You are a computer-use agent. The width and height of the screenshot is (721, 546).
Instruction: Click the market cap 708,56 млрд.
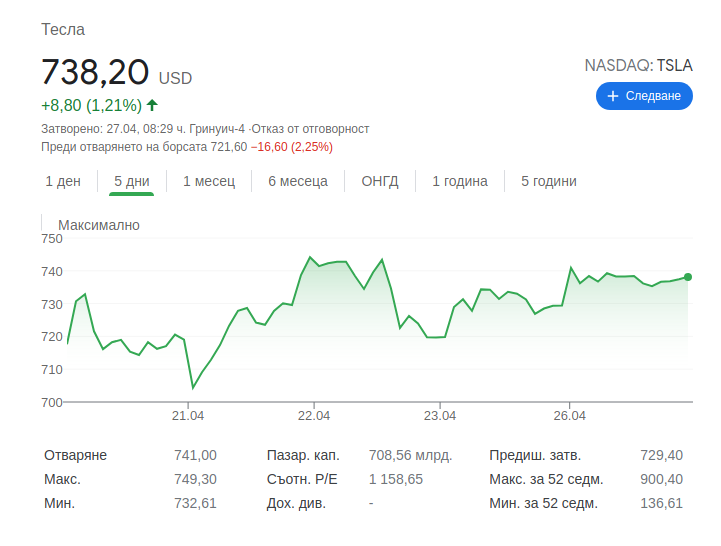[411, 455]
